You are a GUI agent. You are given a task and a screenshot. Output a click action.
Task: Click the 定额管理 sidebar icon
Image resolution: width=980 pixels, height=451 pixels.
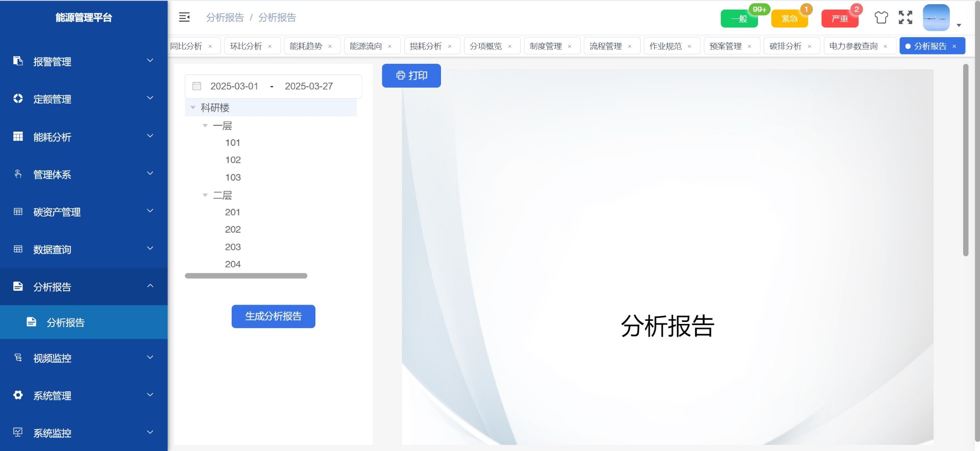coord(18,98)
